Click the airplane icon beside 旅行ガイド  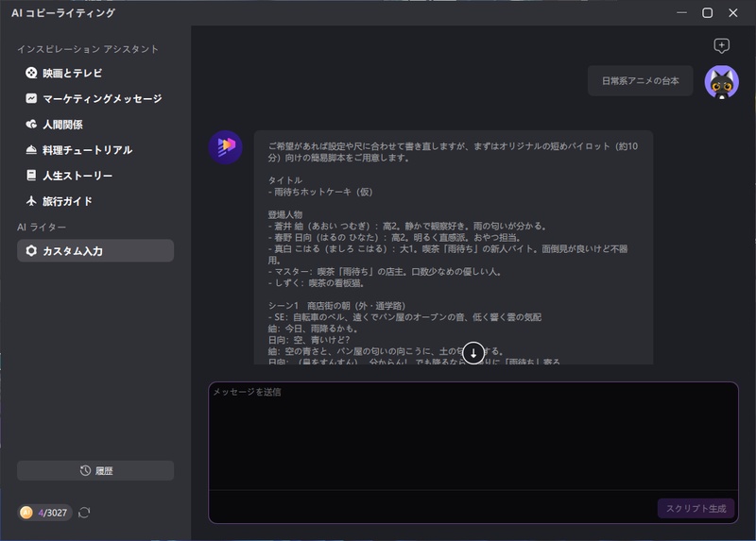pyautogui.click(x=31, y=201)
